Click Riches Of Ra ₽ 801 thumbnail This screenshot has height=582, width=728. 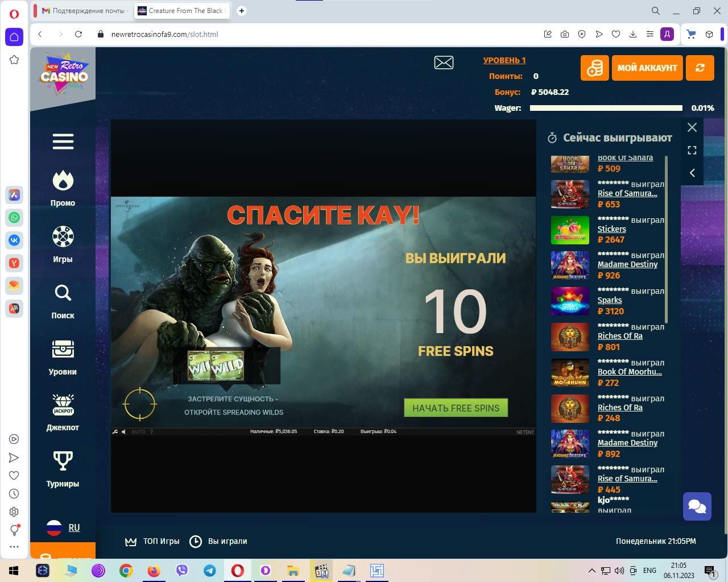[570, 337]
